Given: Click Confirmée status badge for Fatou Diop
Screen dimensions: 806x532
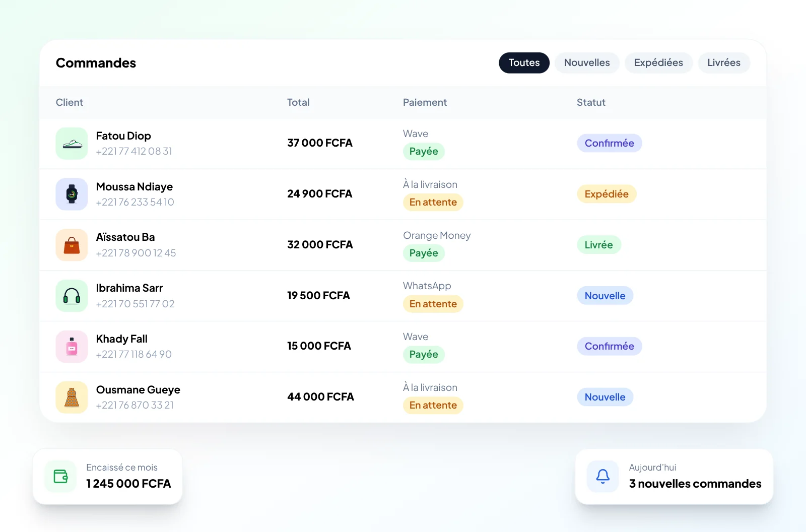Looking at the screenshot, I should tap(610, 143).
